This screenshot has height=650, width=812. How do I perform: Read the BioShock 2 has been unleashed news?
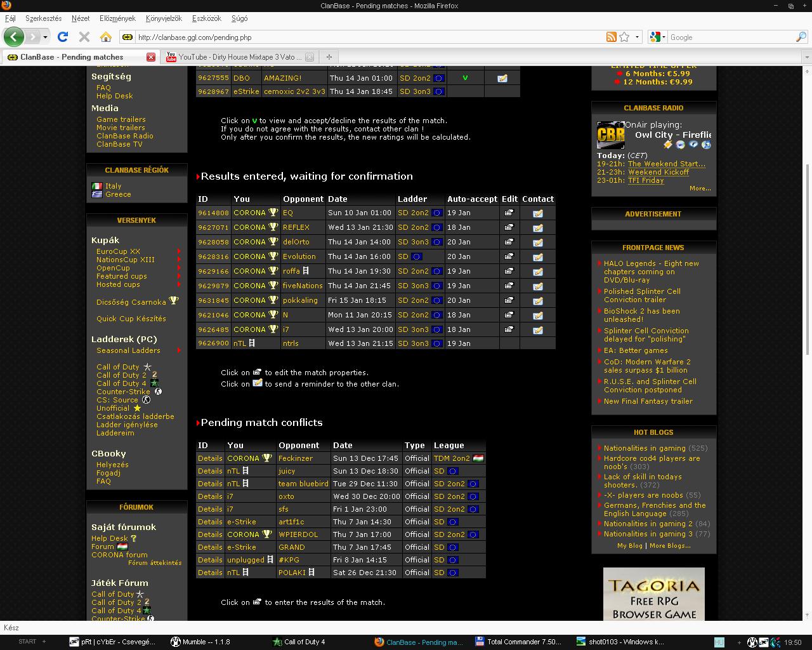coord(641,315)
